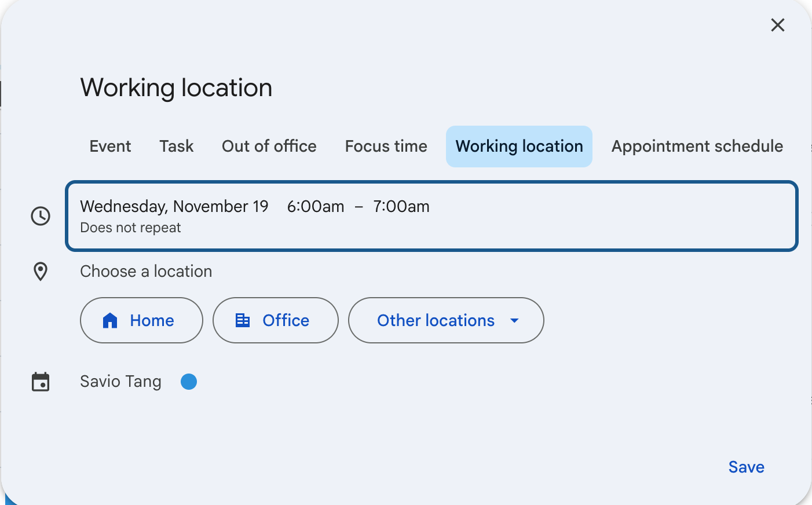Click the Savio Tang calendar name
812x505 pixels.
pos(120,382)
